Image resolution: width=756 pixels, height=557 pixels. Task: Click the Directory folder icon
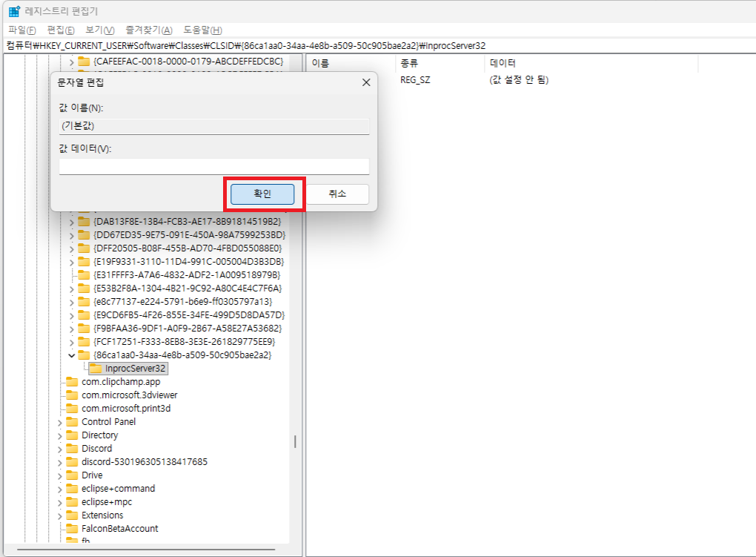click(x=73, y=435)
